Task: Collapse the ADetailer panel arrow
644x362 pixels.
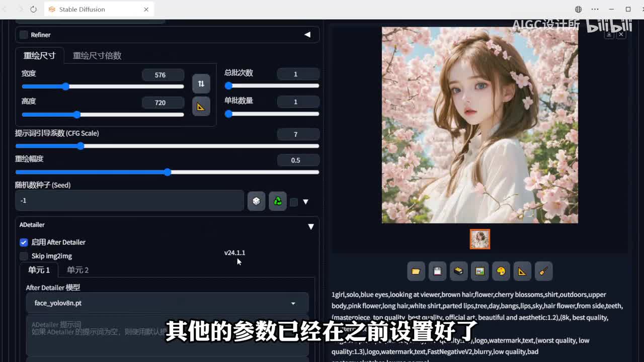Action: 310,227
